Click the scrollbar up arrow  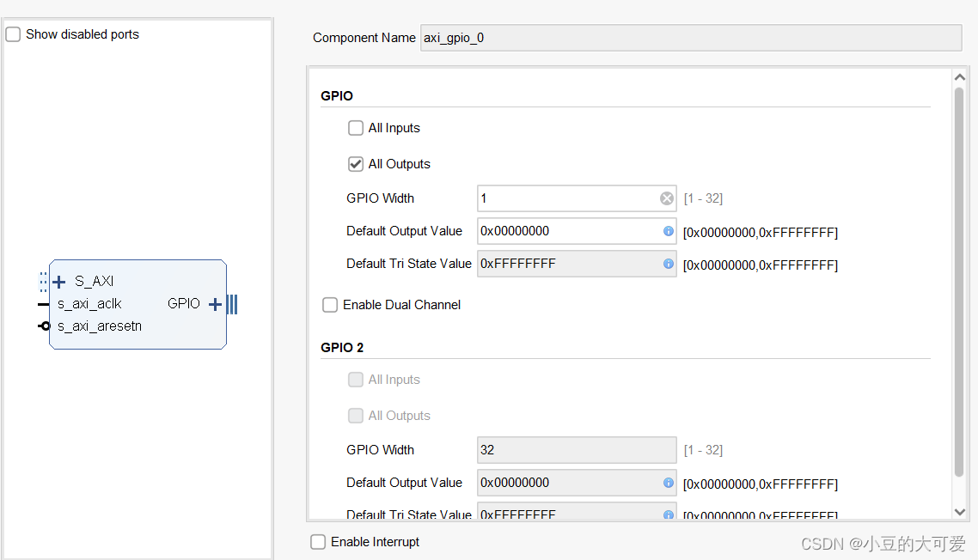(x=960, y=76)
